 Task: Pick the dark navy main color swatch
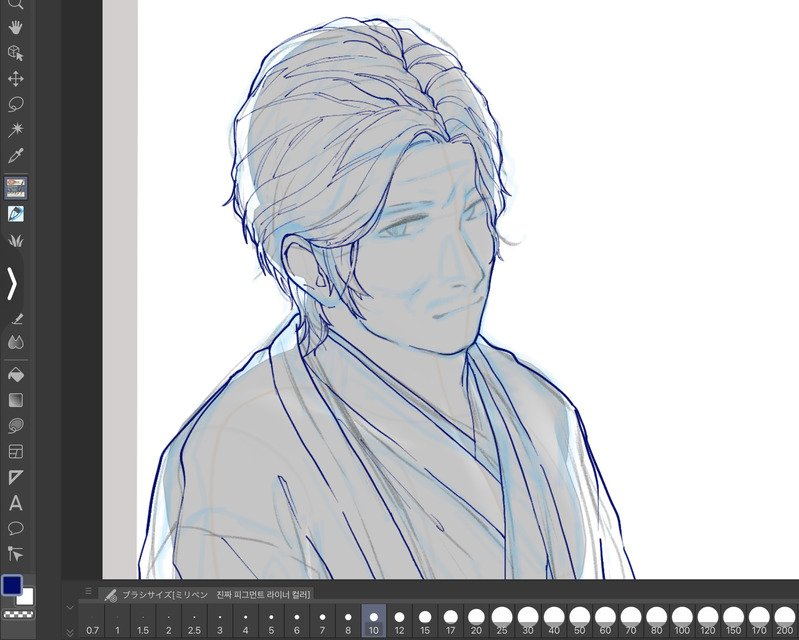(x=11, y=585)
